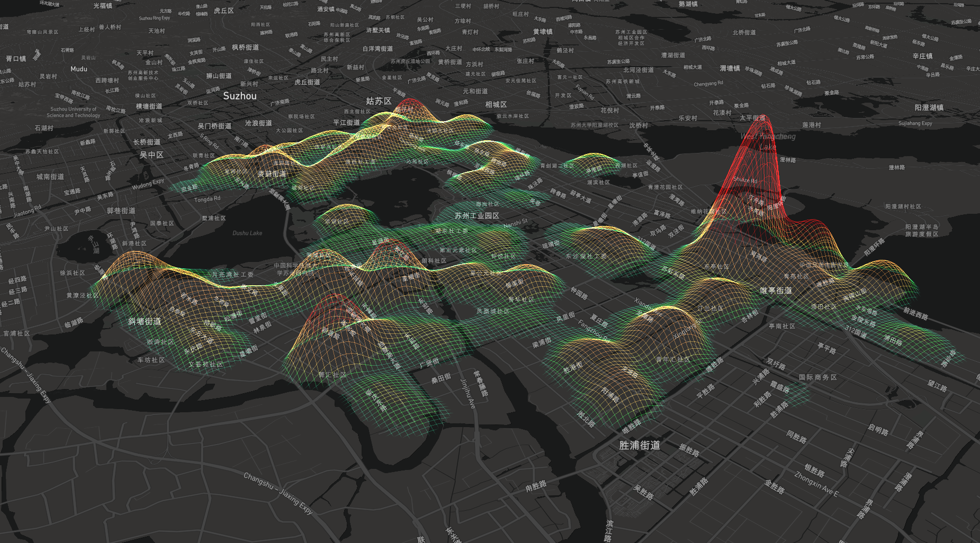The width and height of the screenshot is (980, 543).
Task: Click the 姑苏区 district label
Action: pos(378,101)
